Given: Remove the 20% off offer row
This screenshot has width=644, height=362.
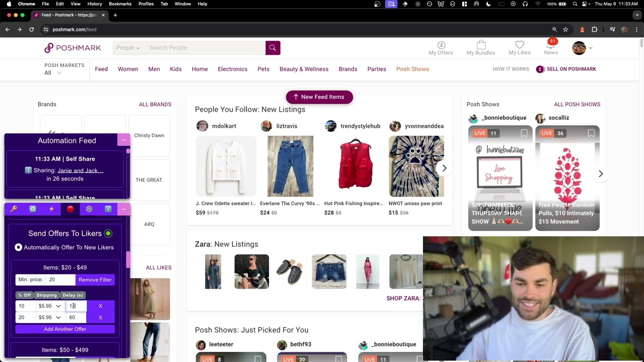Looking at the screenshot, I should (x=100, y=317).
